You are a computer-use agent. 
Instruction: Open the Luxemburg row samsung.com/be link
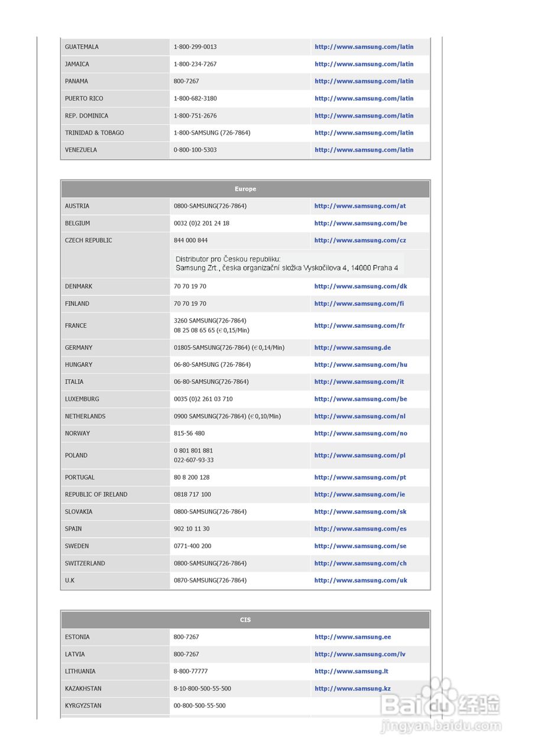click(361, 399)
